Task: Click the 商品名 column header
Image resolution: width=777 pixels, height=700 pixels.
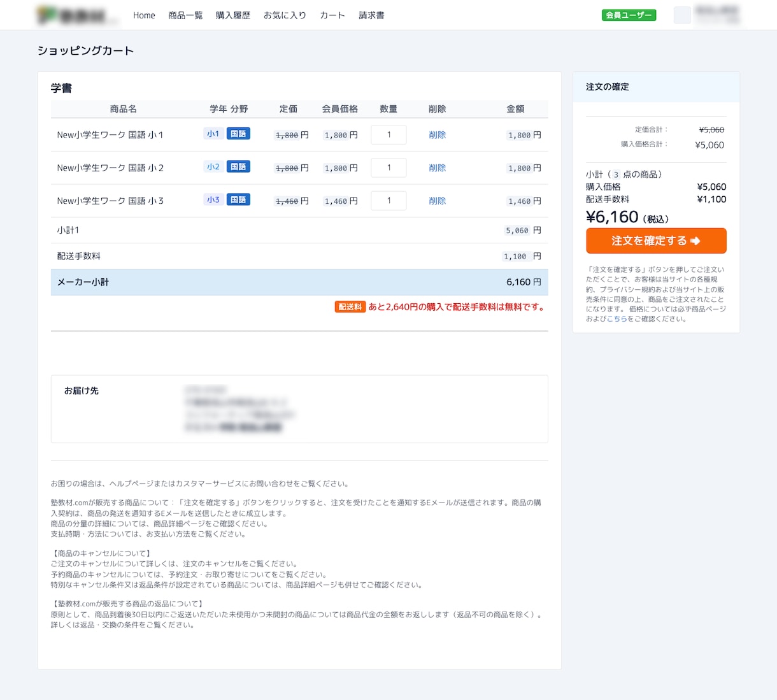Action: pyautogui.click(x=124, y=109)
